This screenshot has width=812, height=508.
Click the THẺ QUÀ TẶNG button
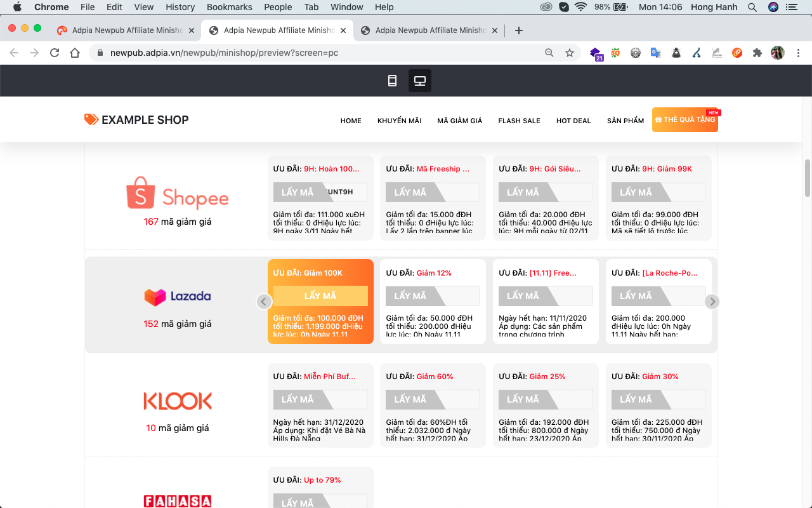(x=685, y=120)
